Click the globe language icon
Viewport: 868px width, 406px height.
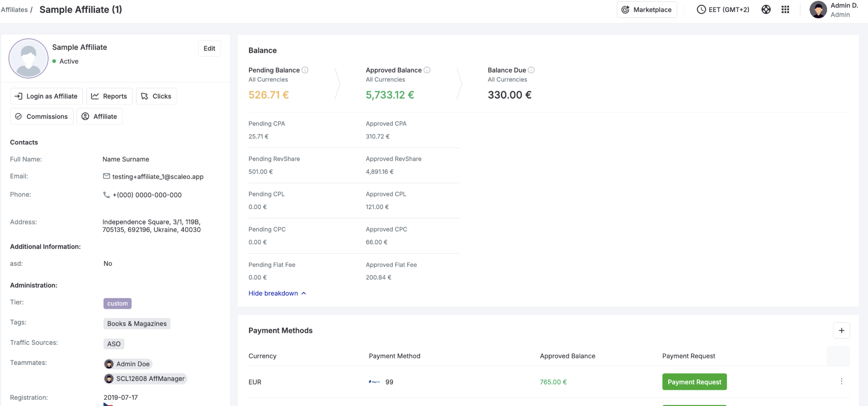click(x=766, y=9)
